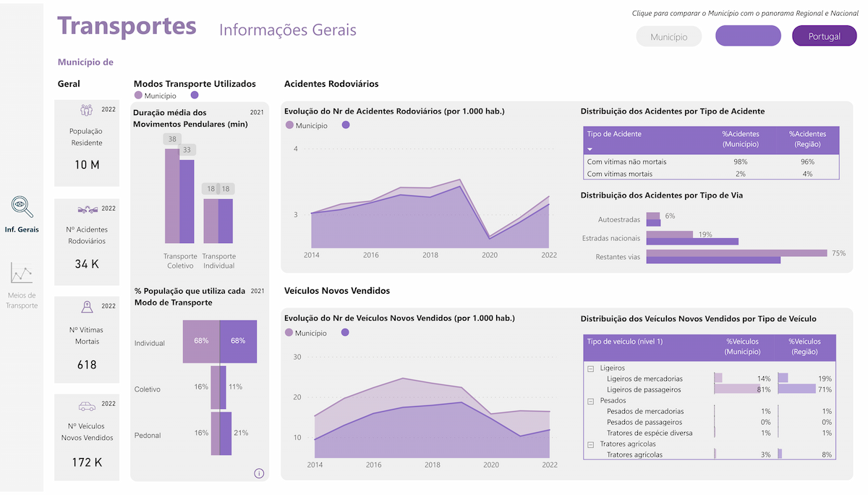Select the Com vítimas mortais row
Viewport: 868px width, 495px height.
pos(711,174)
